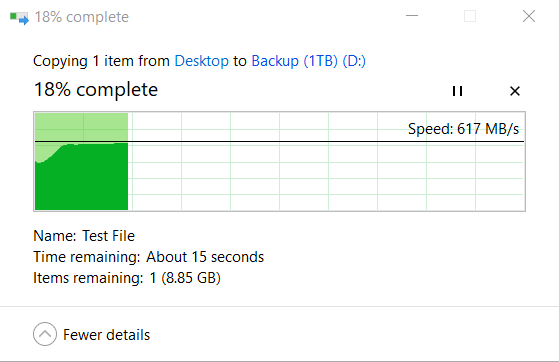This screenshot has width=559, height=362.
Task: Minimize the copy progress window
Action: pos(412,16)
